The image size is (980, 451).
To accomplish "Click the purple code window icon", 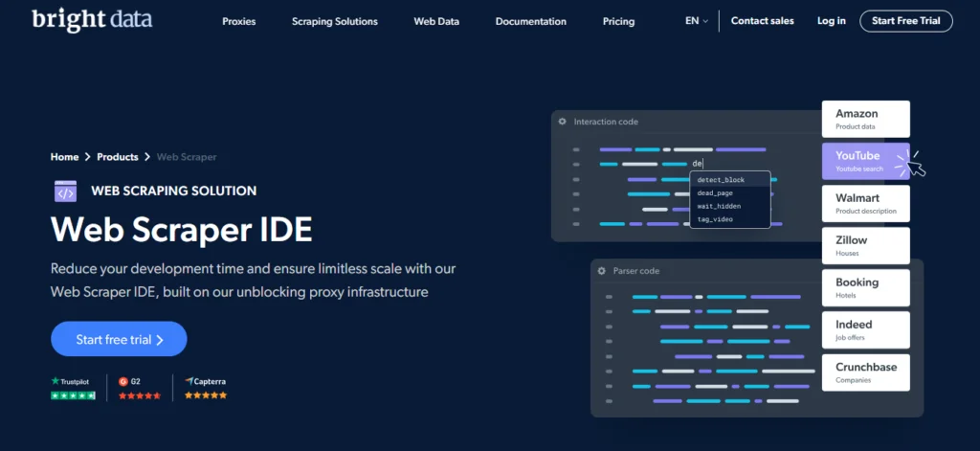I will [66, 191].
